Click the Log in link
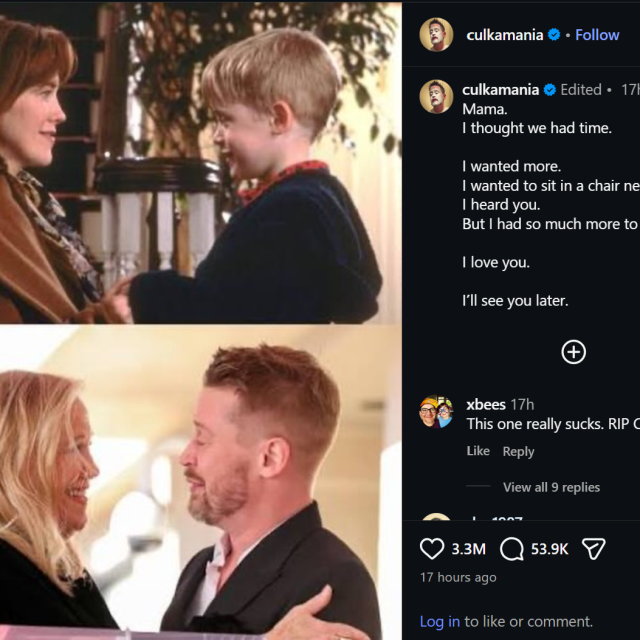 (x=440, y=621)
